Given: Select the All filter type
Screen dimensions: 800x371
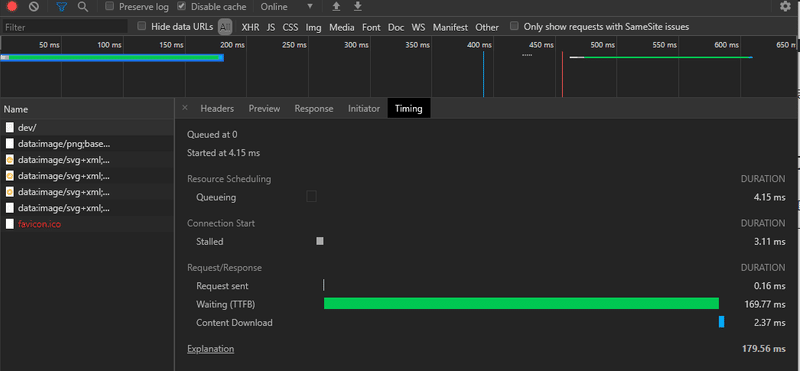Looking at the screenshot, I should [x=225, y=27].
